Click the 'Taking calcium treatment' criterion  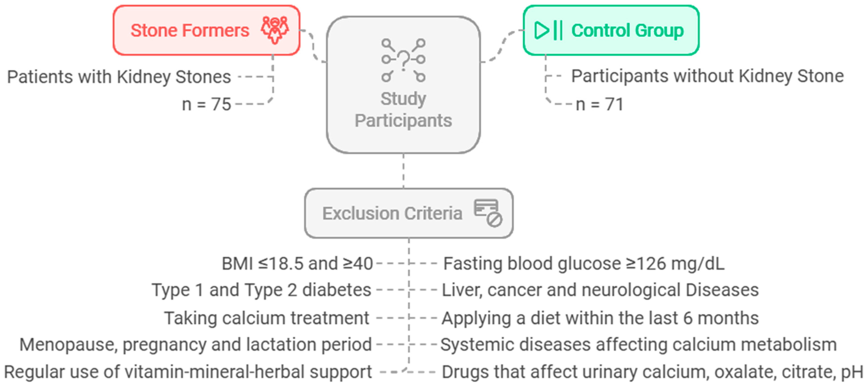pos(267,318)
